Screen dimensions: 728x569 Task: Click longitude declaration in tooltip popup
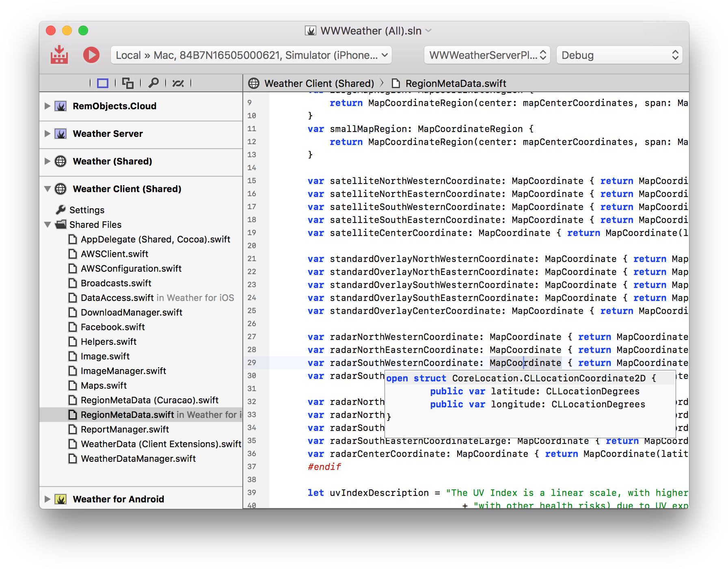click(x=537, y=404)
